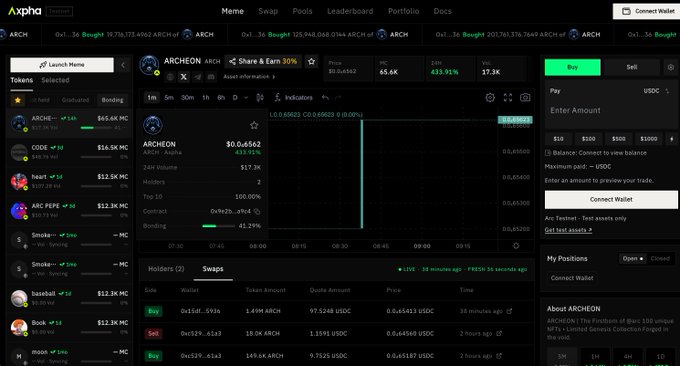Screen dimensions: 680x366
Task: Toggle the Bonding tokens filter
Action: tap(113, 100)
